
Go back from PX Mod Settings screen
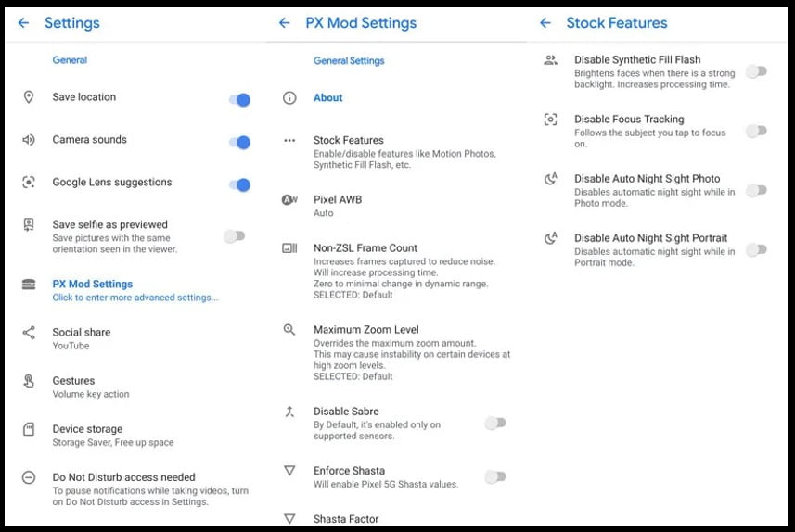tap(285, 23)
